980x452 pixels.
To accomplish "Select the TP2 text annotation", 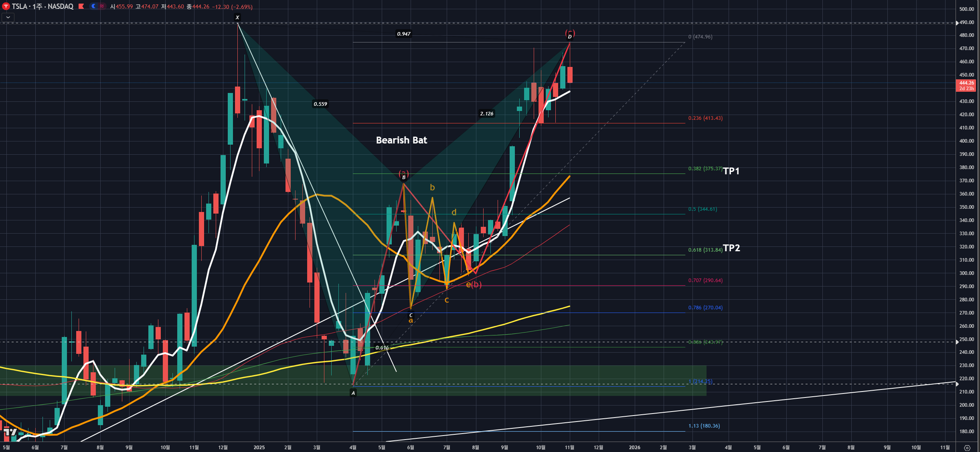I will tap(731, 248).
